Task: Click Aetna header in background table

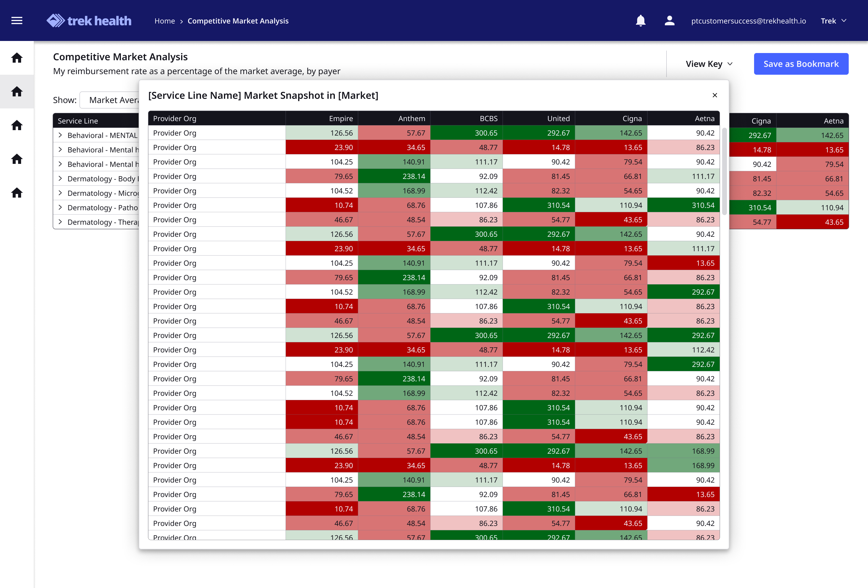Action: 812,120
